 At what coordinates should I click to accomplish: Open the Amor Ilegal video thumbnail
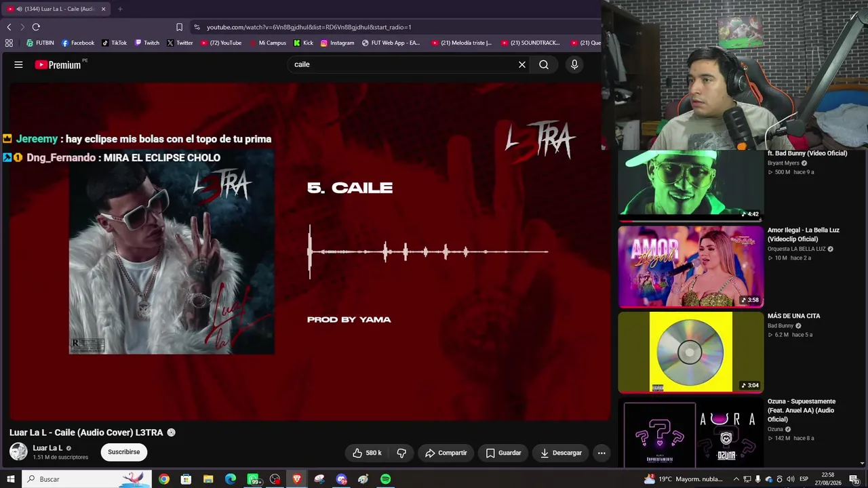pyautogui.click(x=690, y=266)
